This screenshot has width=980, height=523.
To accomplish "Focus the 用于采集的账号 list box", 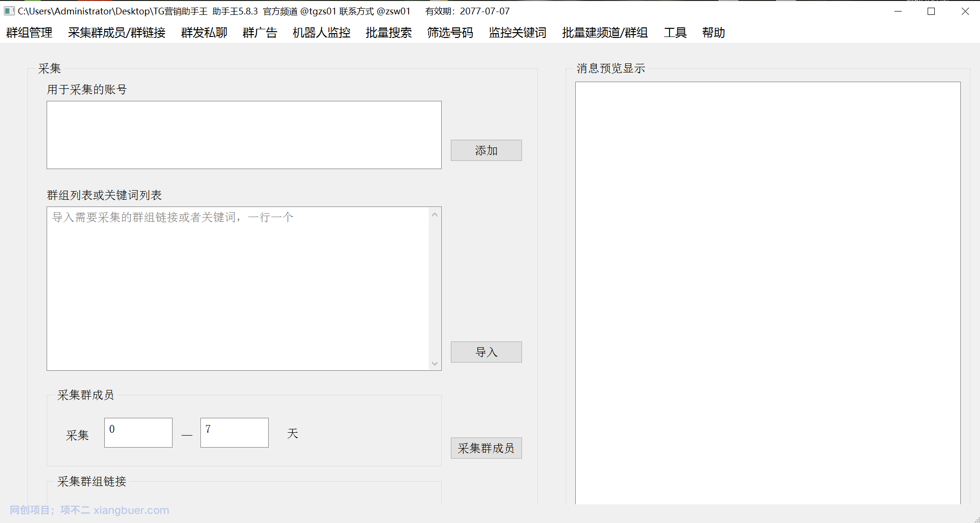I will 244,135.
